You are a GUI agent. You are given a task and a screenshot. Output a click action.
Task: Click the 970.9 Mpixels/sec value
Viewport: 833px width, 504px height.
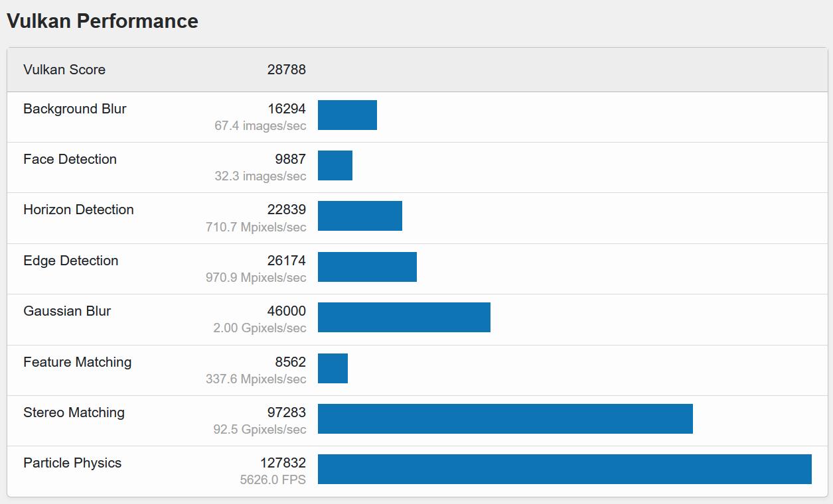(x=256, y=278)
